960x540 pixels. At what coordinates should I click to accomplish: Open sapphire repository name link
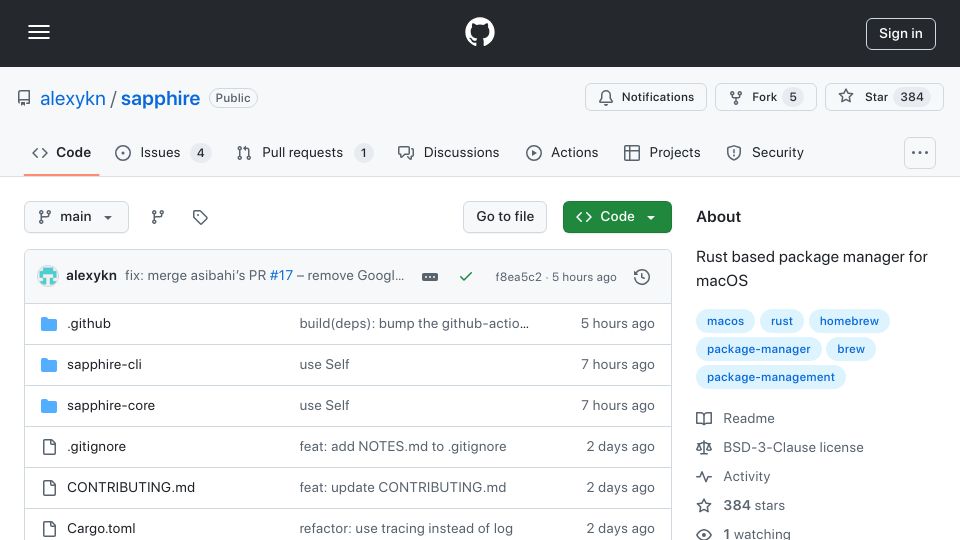tap(160, 98)
